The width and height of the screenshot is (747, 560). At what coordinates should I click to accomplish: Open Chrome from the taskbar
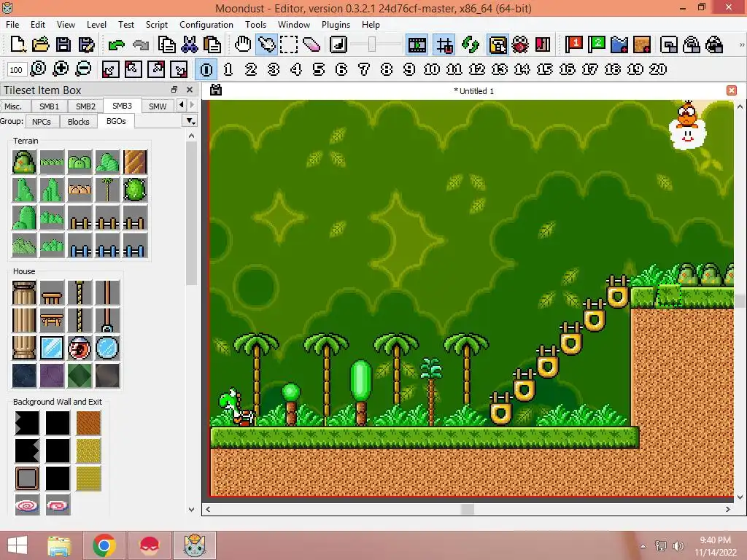[104, 545]
